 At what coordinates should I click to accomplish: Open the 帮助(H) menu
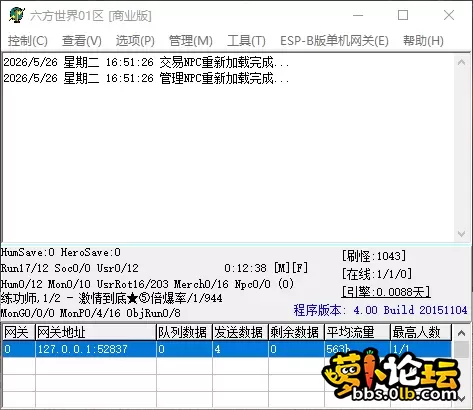pyautogui.click(x=423, y=41)
